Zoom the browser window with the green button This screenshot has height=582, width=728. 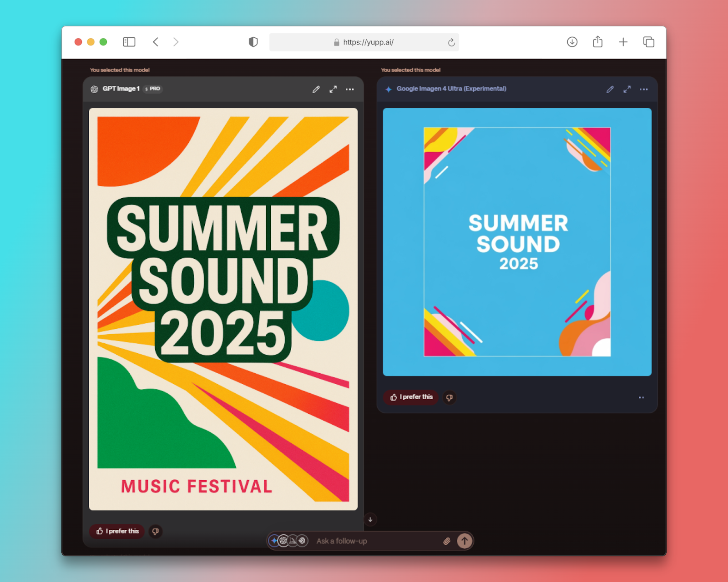[x=103, y=42]
